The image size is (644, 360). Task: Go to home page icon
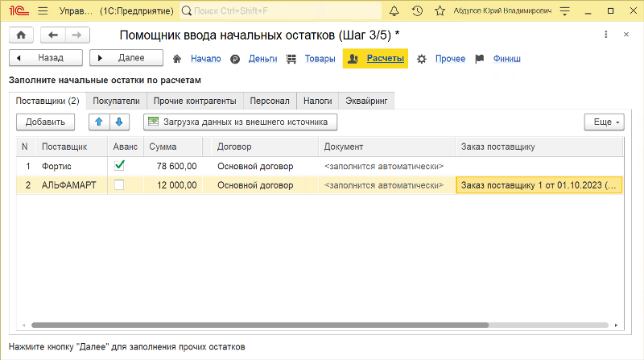pyautogui.click(x=21, y=35)
